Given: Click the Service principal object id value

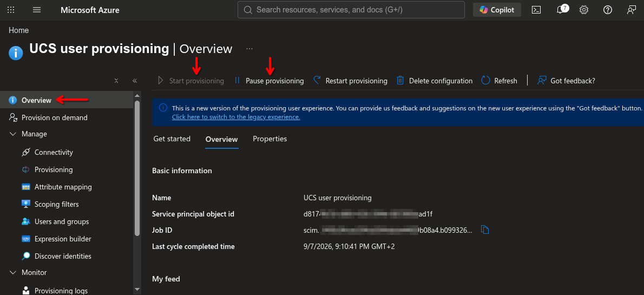Looking at the screenshot, I should point(368,214).
